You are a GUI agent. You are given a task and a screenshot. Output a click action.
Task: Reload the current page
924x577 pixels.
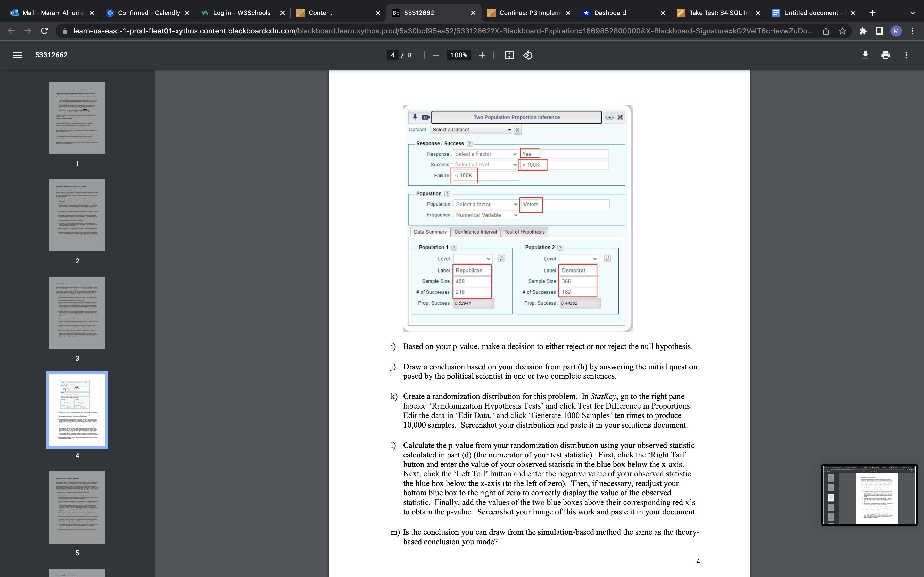pyautogui.click(x=44, y=31)
